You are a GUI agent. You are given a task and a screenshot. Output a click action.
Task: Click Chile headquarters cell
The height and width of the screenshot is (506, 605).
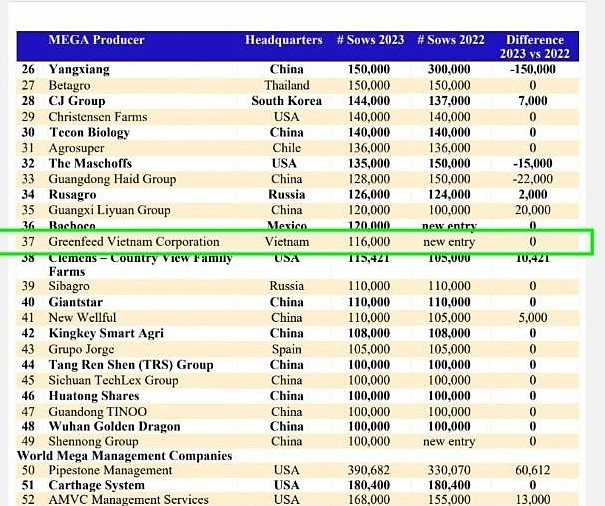coord(286,148)
